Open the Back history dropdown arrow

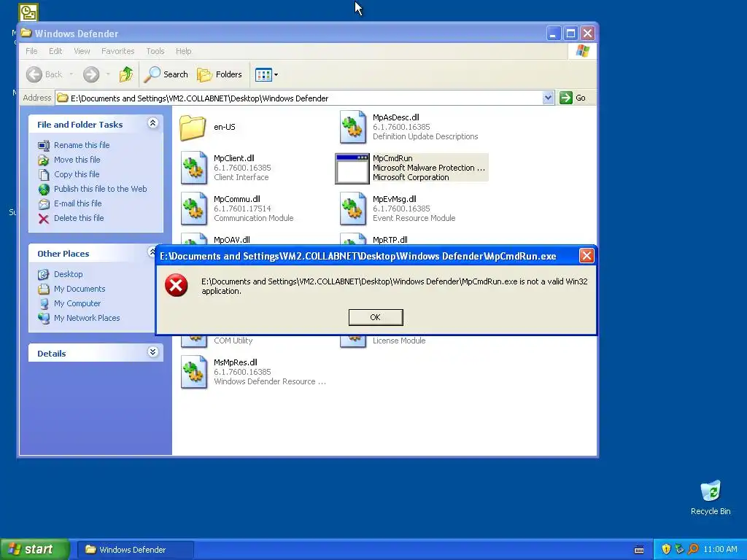click(71, 74)
